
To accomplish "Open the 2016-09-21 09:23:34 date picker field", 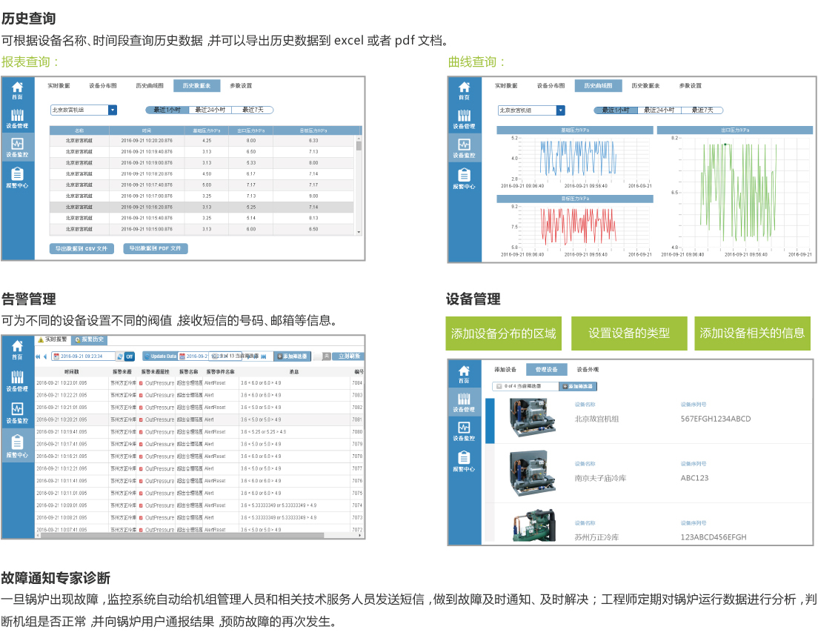I will pyautogui.click(x=84, y=356).
